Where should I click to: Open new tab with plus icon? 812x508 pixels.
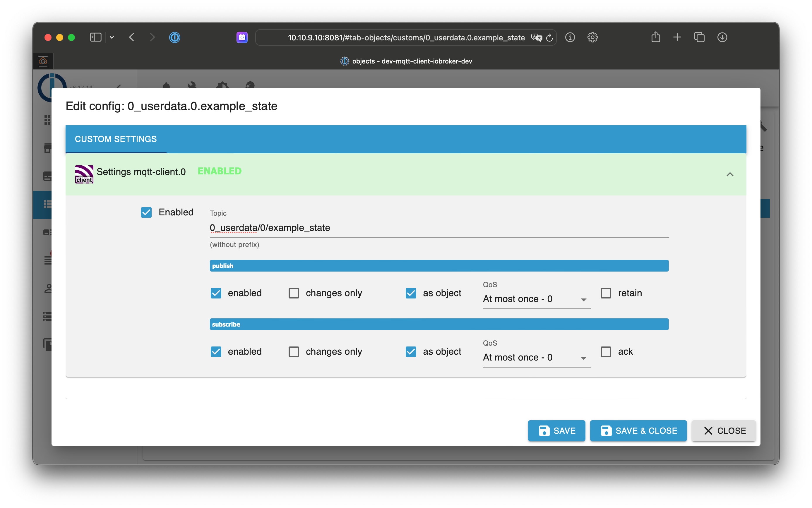[677, 37]
